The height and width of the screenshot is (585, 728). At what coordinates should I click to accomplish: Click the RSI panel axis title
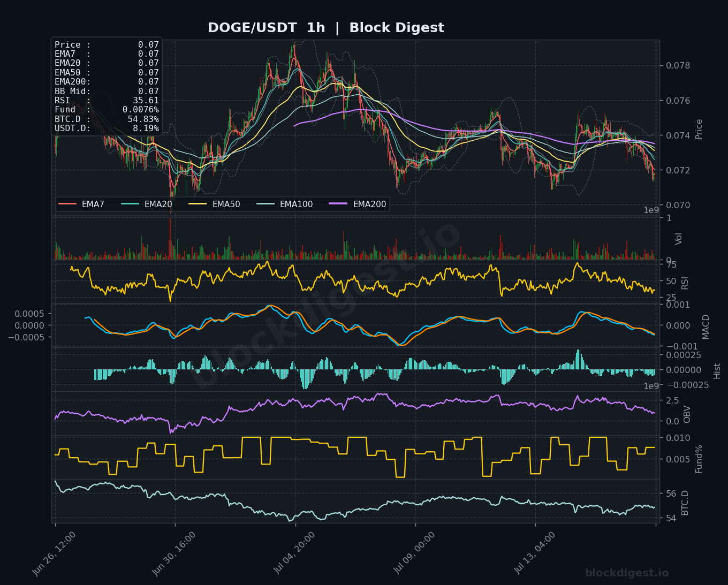(x=685, y=283)
